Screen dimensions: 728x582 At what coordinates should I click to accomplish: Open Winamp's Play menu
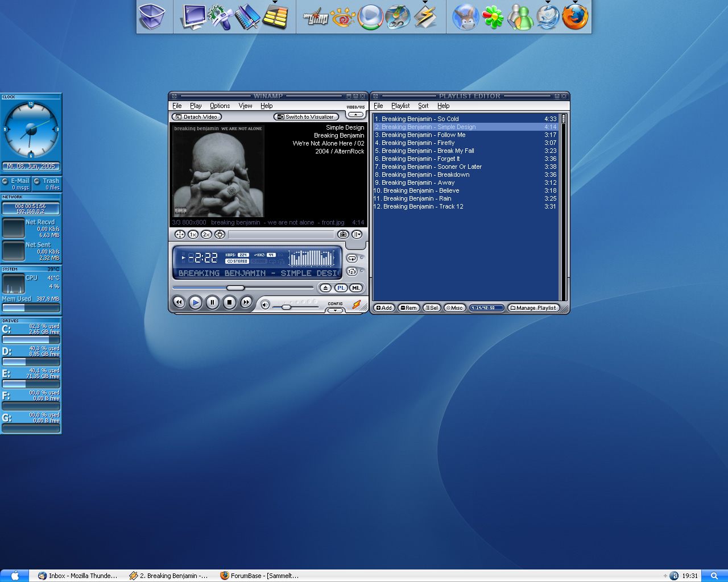click(x=196, y=106)
